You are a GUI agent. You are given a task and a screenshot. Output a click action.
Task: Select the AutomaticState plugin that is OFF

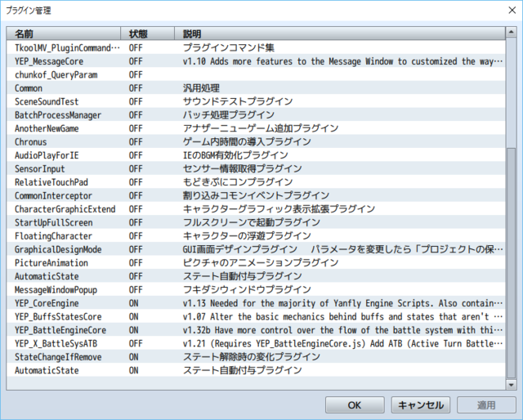pos(47,276)
